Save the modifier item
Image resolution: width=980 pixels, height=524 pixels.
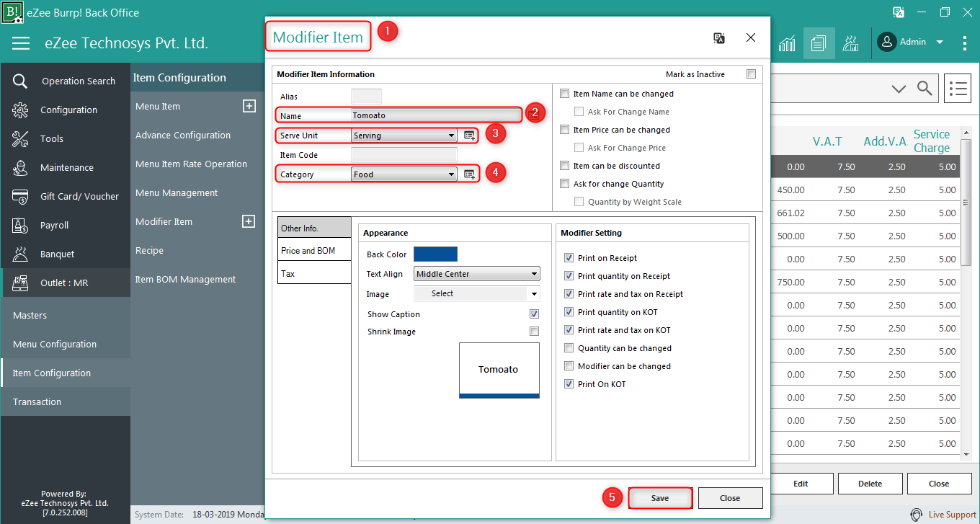point(660,498)
